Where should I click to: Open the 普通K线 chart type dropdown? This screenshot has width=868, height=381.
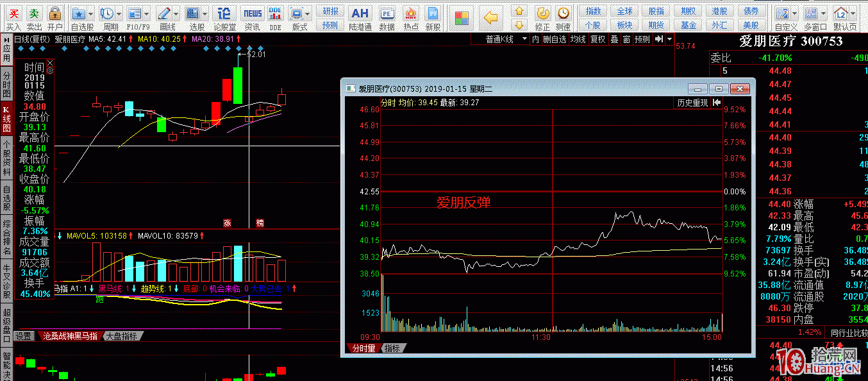coord(501,39)
